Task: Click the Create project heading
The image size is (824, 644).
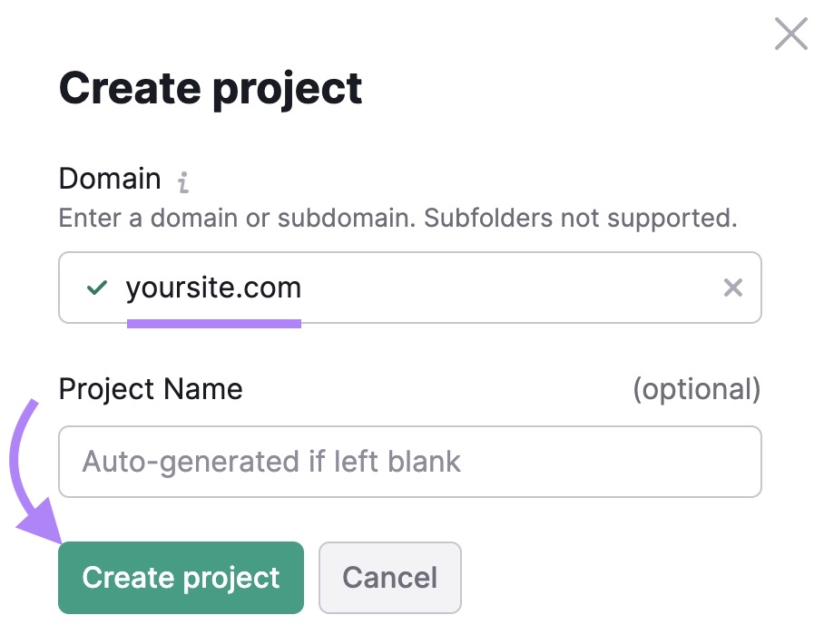Action: coord(210,88)
